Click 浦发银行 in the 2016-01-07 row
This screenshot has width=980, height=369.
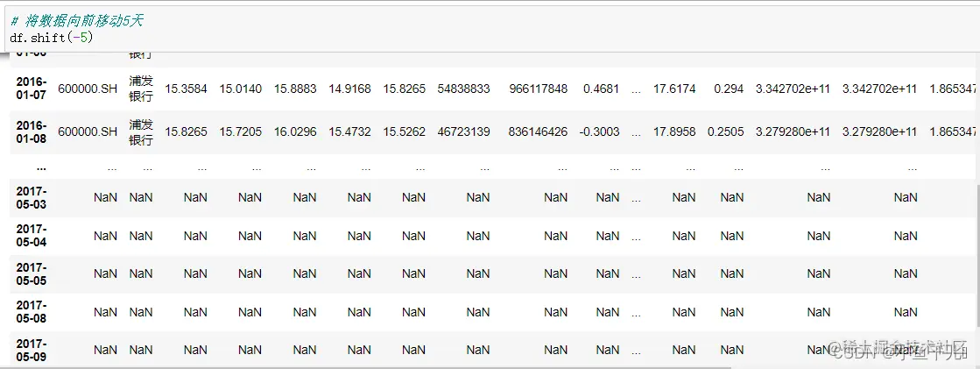(x=141, y=89)
